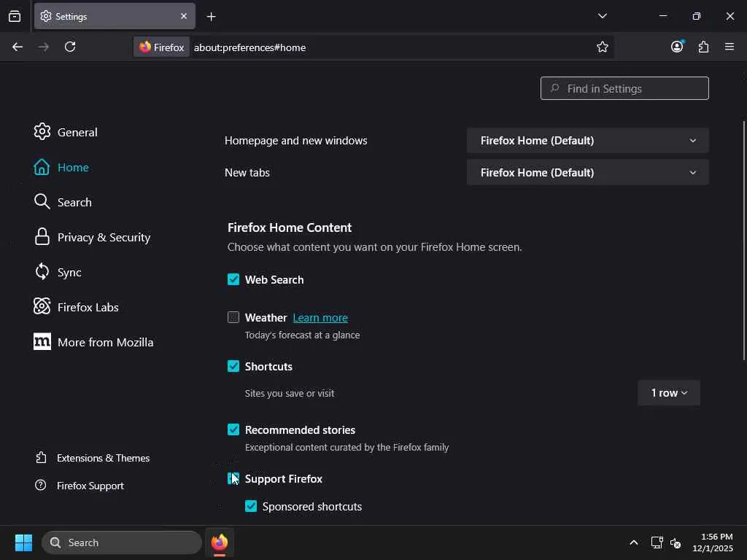Screen dimensions: 747x560
Task: Open the Windows Start menu
Action: pyautogui.click(x=23, y=542)
